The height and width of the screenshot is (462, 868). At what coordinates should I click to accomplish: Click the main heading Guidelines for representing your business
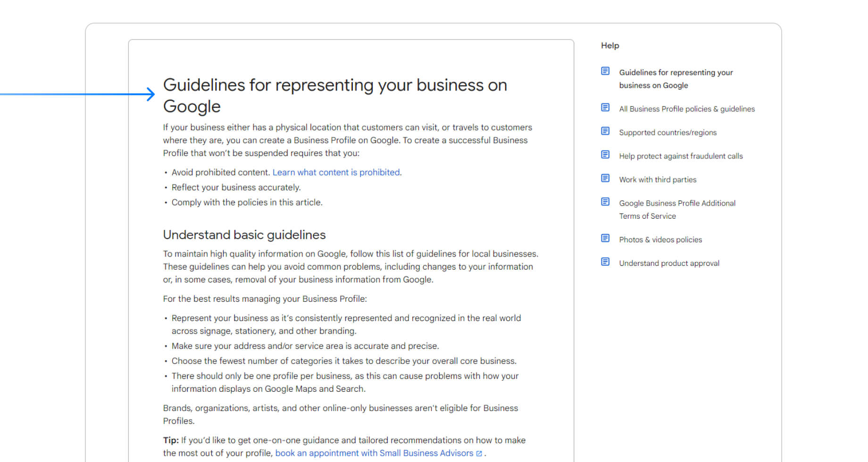[x=335, y=96]
